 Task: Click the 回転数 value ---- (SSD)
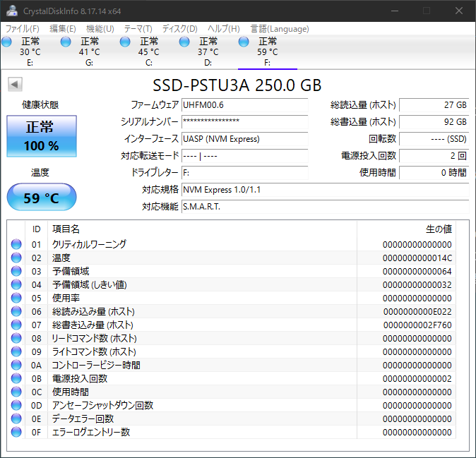click(x=434, y=139)
